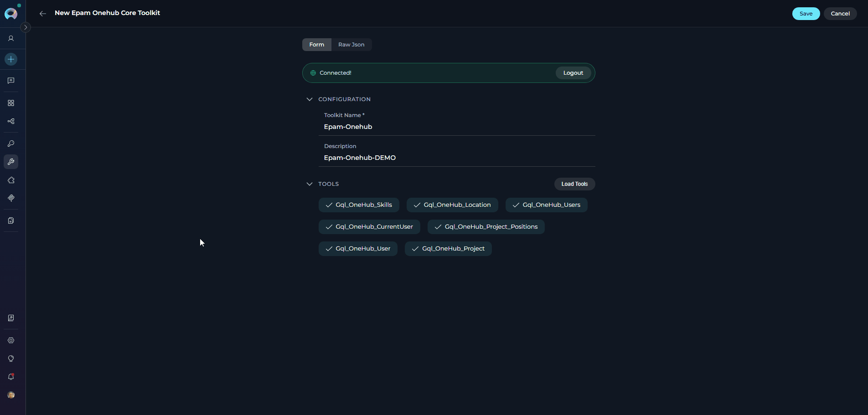Image resolution: width=868 pixels, height=415 pixels.
Task: Click the Connected! status text
Action: (x=336, y=73)
